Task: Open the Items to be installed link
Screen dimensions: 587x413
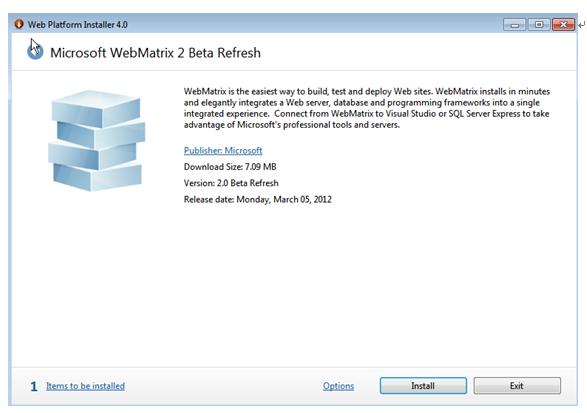Action: 85,386
